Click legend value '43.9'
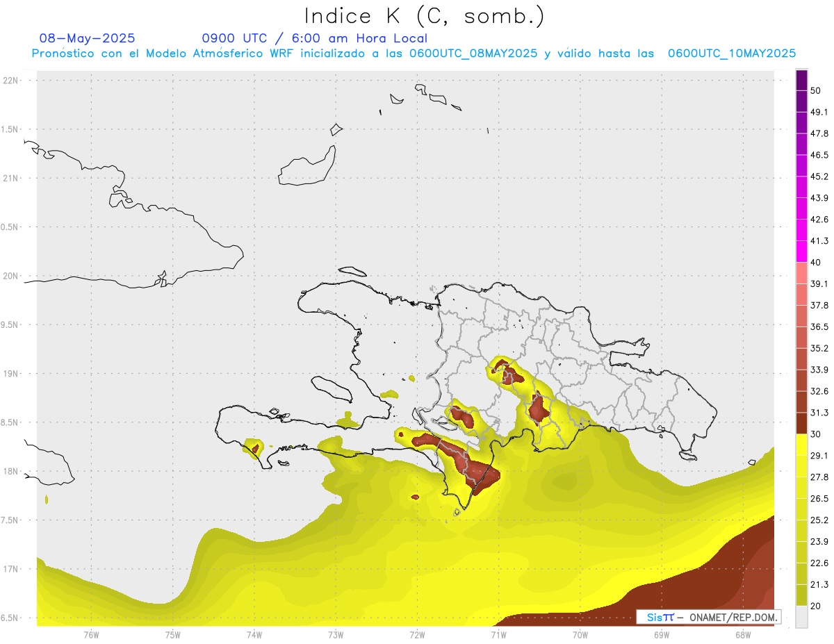Image resolution: width=834 pixels, height=644 pixels. (819, 198)
